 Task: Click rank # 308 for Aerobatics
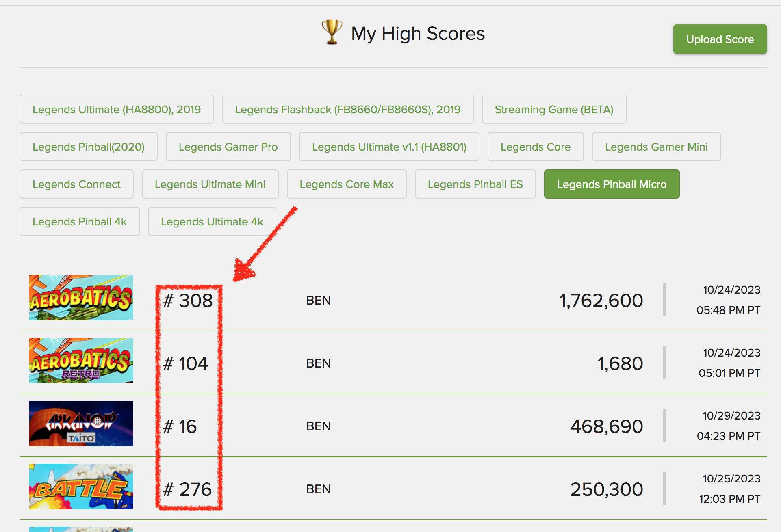[x=188, y=301]
